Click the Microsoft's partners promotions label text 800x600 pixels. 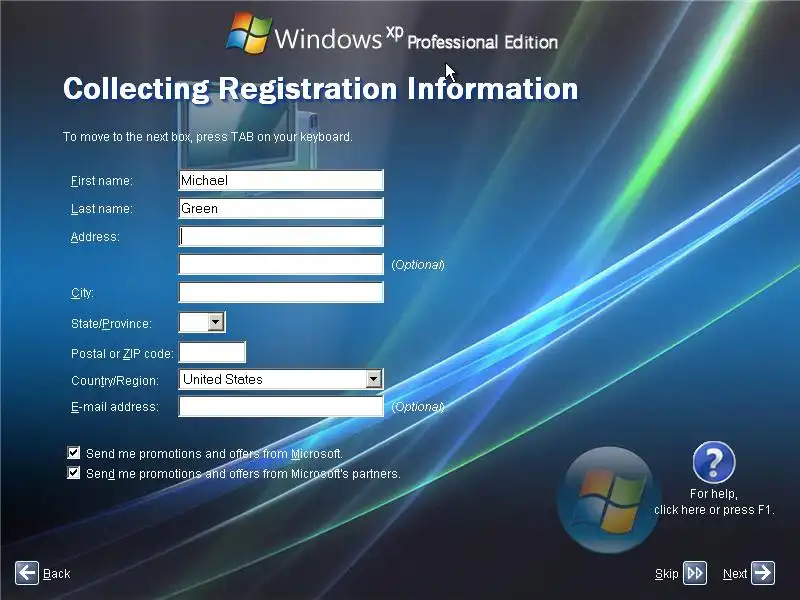(x=243, y=473)
